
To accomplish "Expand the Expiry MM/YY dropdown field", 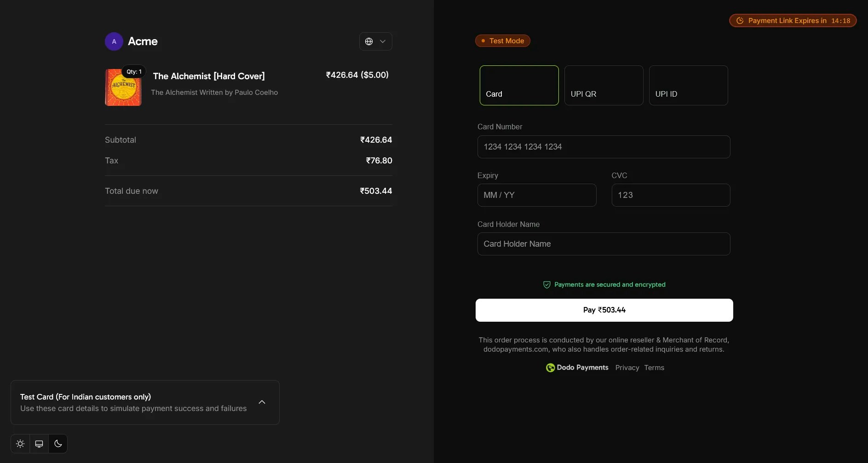I will (536, 195).
